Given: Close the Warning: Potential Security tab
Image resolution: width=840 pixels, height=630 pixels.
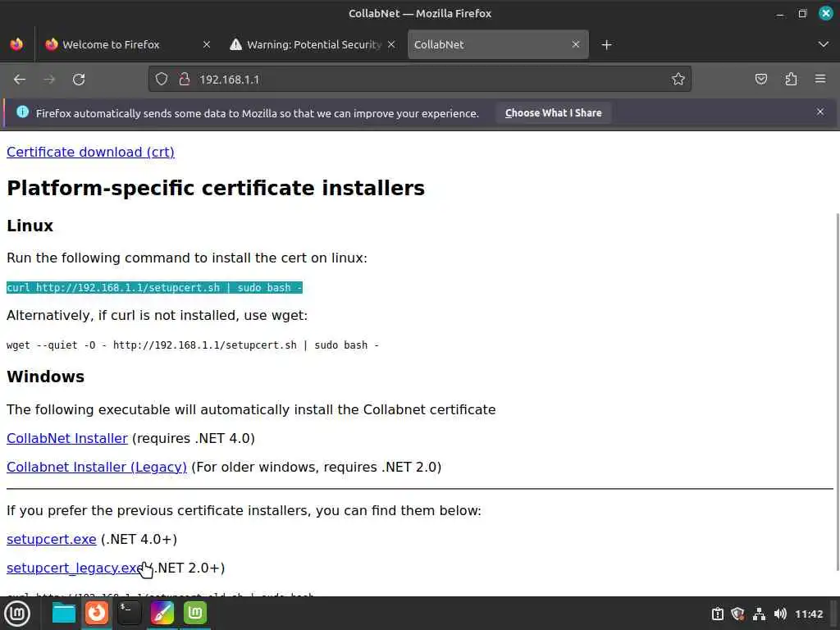Looking at the screenshot, I should point(391,44).
